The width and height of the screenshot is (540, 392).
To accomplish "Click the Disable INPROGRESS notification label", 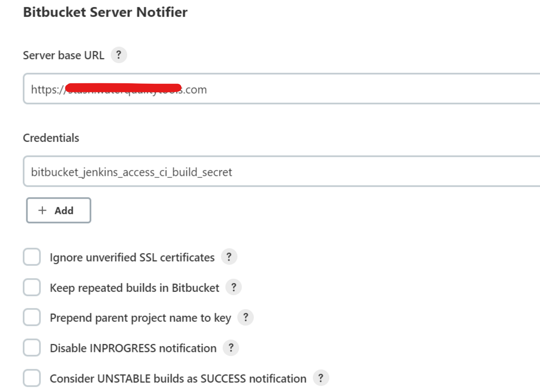I will pos(133,349).
